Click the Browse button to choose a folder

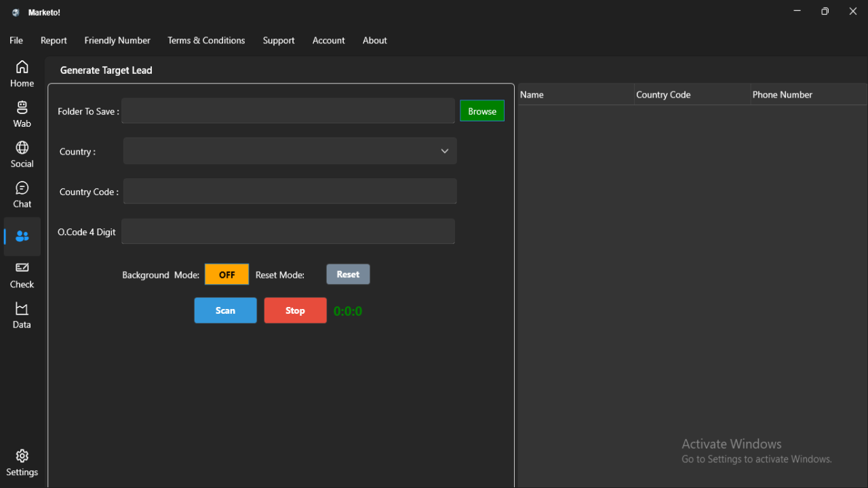point(481,110)
